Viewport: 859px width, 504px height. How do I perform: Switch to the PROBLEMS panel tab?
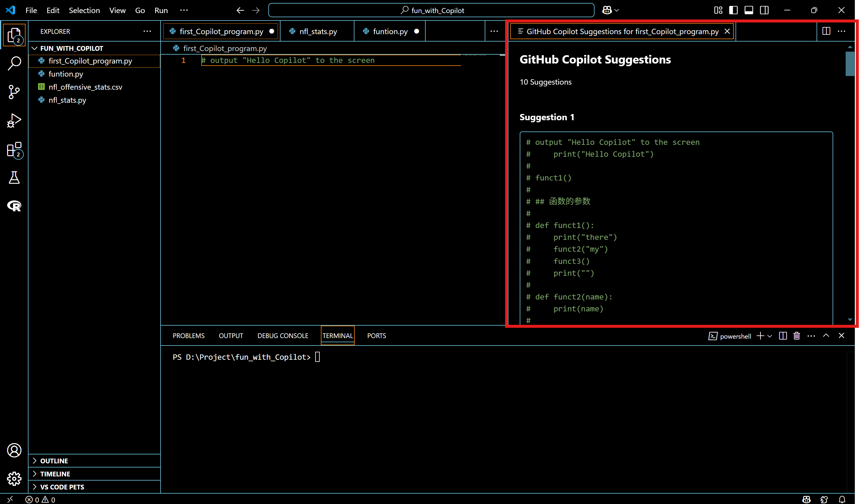pyautogui.click(x=188, y=336)
